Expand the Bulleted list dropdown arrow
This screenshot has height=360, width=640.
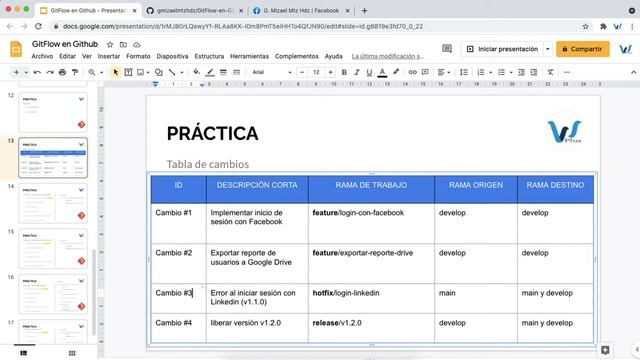[511, 72]
